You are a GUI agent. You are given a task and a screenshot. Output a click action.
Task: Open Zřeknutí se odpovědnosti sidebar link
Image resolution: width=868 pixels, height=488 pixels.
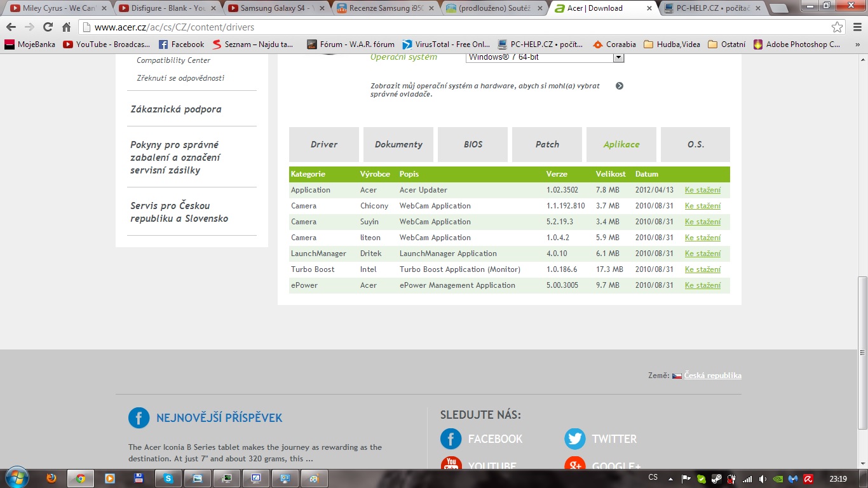(180, 78)
